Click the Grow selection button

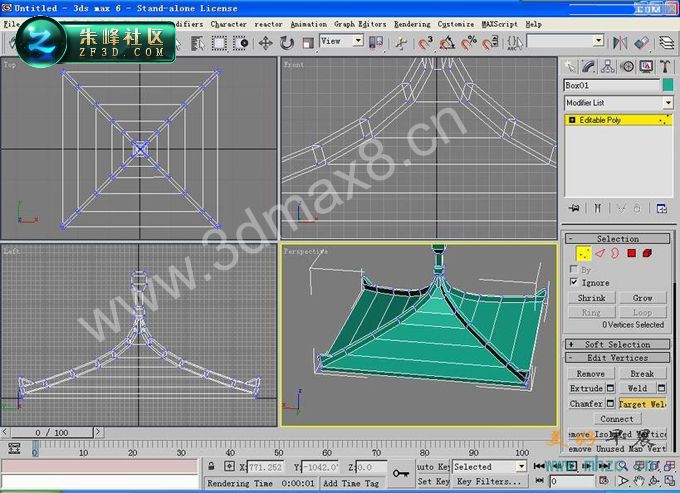643,298
